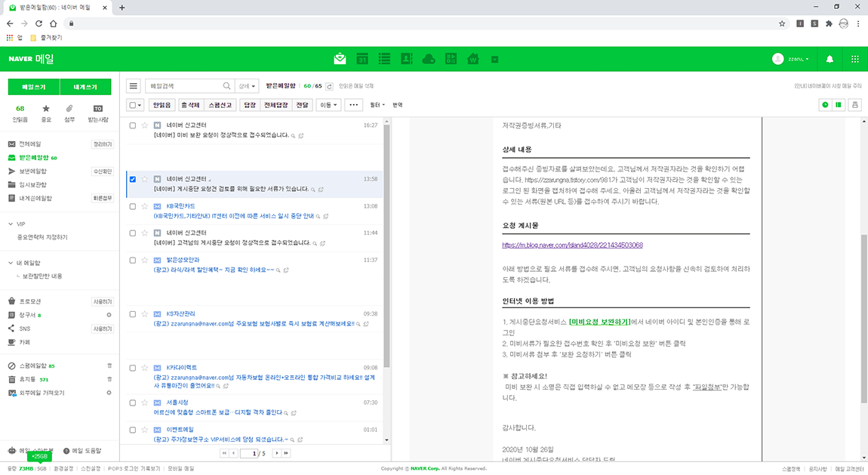Open the Naver apps grid icon
868x475 pixels.
click(854, 59)
